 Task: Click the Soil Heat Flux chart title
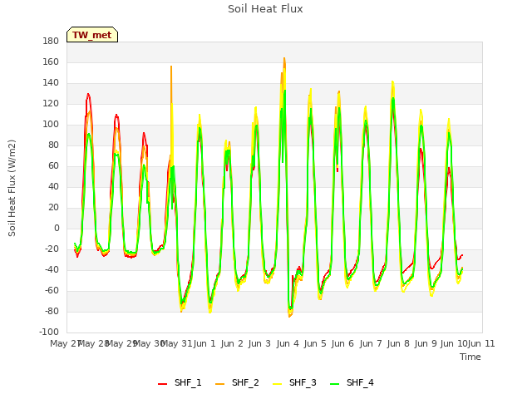tap(265, 9)
